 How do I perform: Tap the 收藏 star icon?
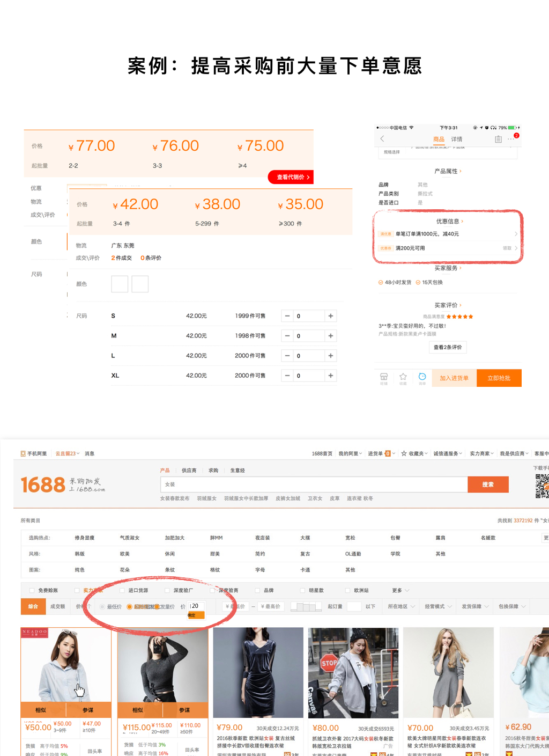(x=403, y=377)
